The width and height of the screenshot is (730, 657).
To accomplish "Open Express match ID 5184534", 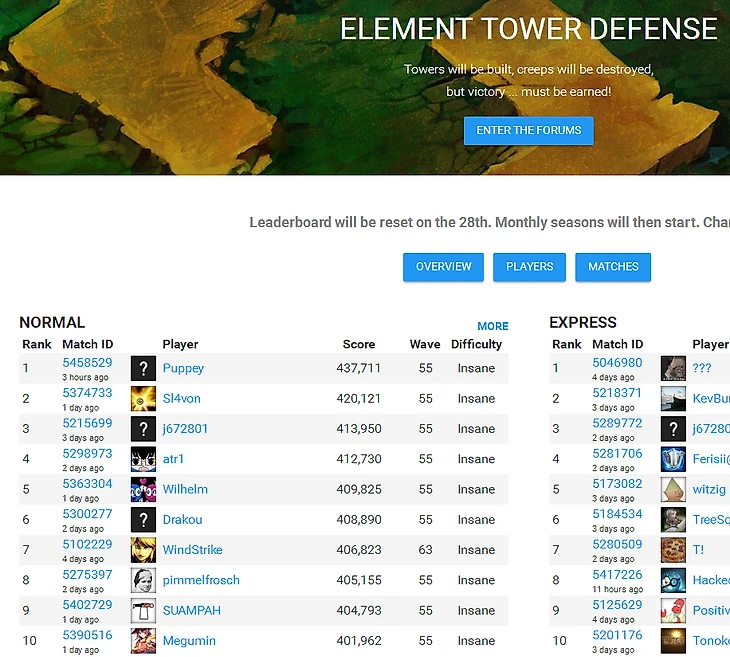I will [617, 514].
